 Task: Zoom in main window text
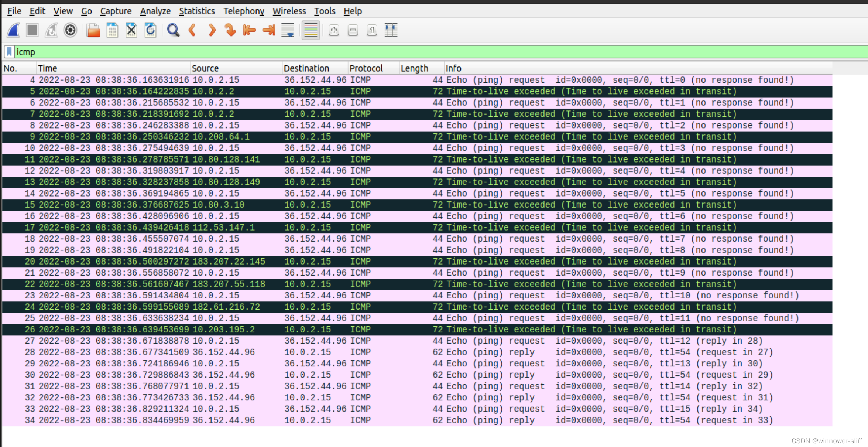[x=334, y=30]
